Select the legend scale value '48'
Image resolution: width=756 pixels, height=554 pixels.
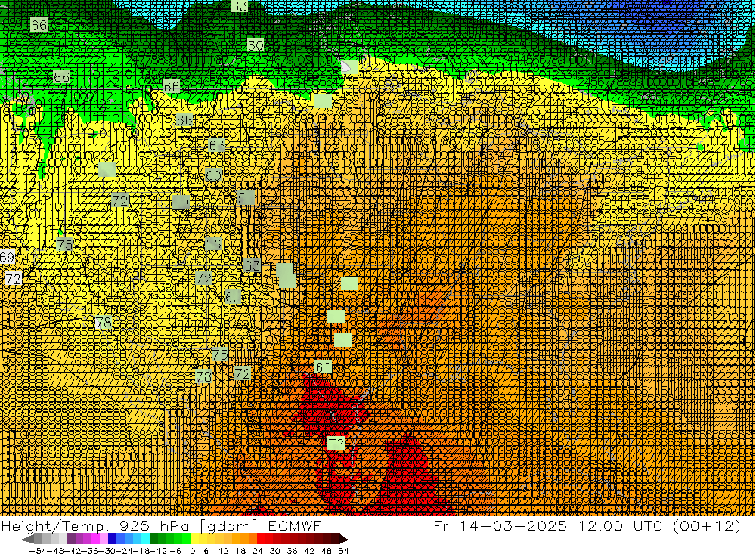click(x=327, y=551)
